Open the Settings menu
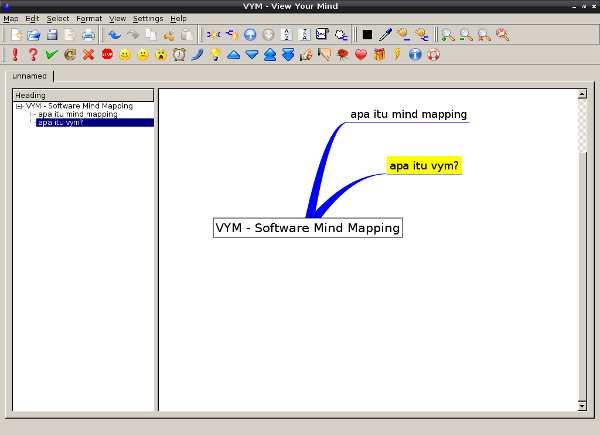The width and height of the screenshot is (600, 435). [x=148, y=18]
